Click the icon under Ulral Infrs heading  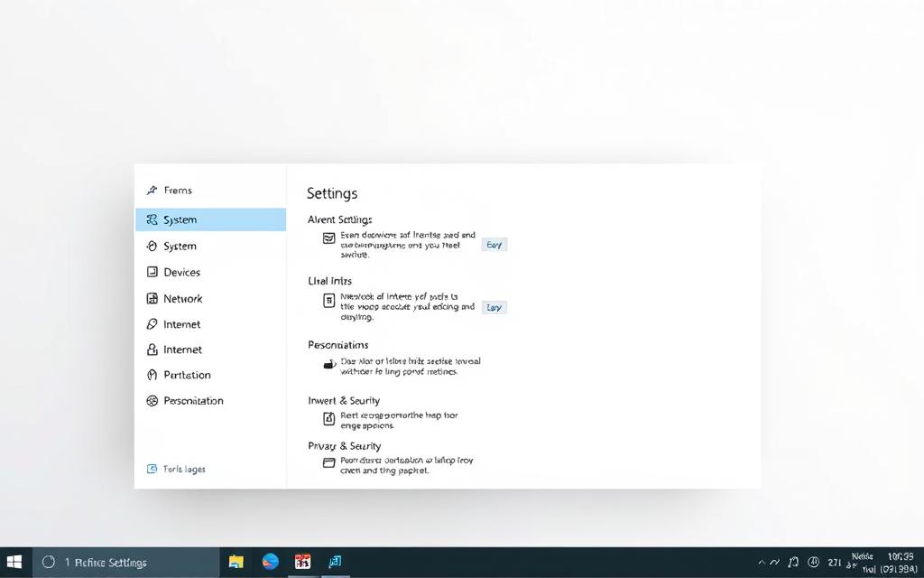(x=328, y=301)
